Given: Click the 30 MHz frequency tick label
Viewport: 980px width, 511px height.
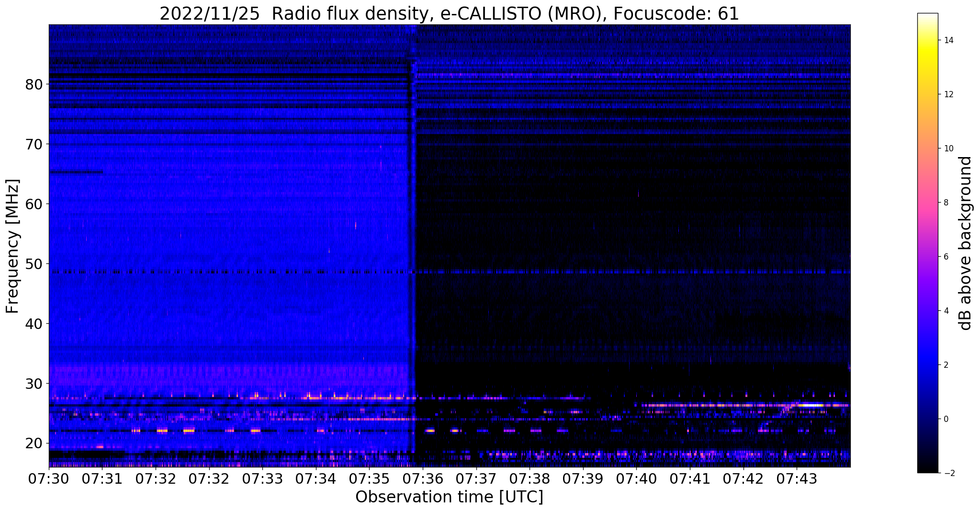Looking at the screenshot, I should (34, 384).
